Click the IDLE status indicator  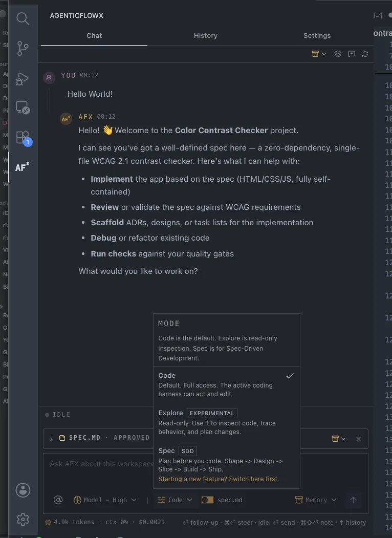tap(58, 415)
